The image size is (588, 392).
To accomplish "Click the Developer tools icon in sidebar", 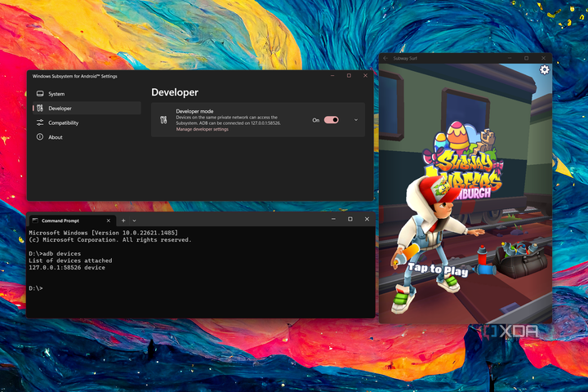I will click(x=40, y=108).
